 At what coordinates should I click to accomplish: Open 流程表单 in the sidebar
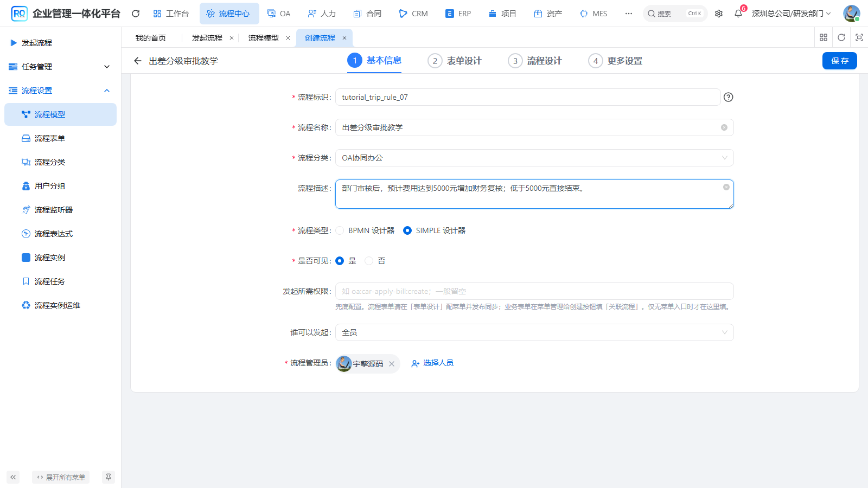click(60, 138)
